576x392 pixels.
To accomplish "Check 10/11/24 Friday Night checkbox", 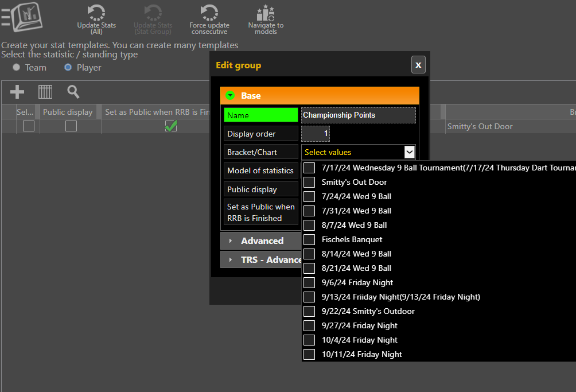I will pyautogui.click(x=309, y=354).
